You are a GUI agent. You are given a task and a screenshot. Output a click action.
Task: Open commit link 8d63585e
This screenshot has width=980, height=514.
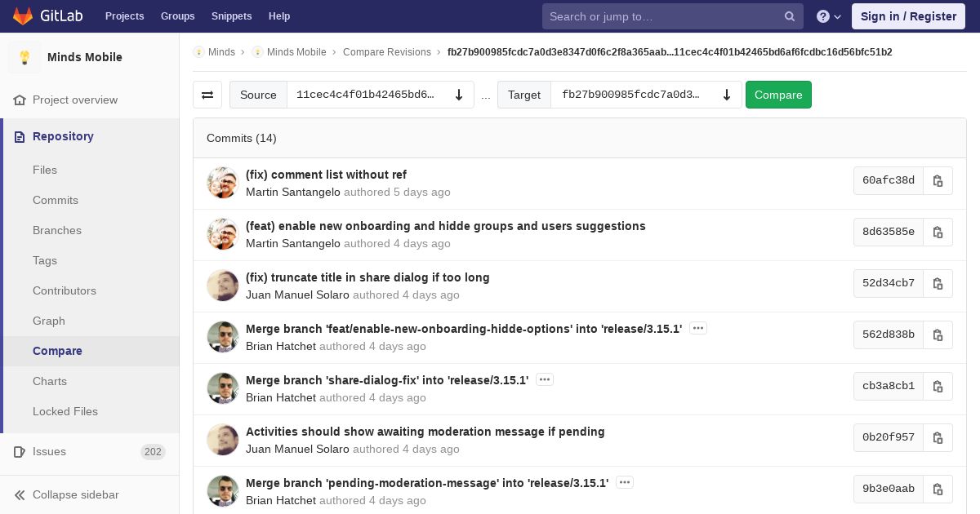pyautogui.click(x=889, y=232)
